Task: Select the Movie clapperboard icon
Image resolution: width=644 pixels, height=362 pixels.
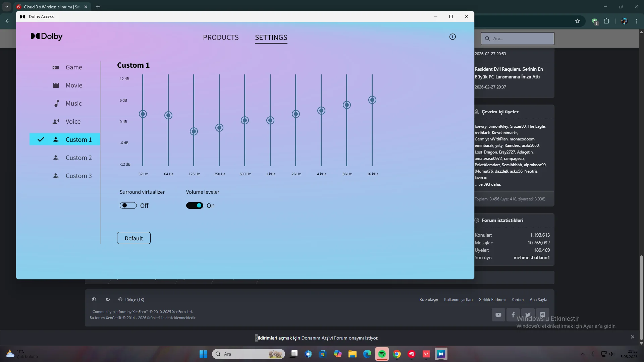Action: pos(56,85)
